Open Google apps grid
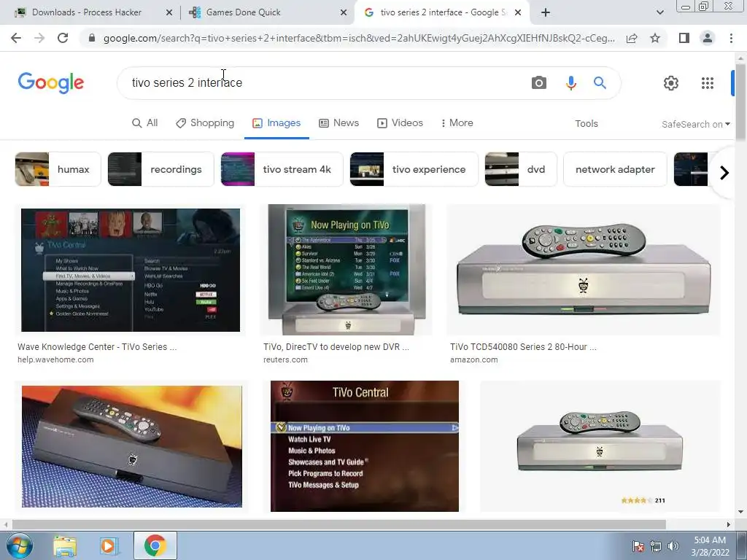Viewport: 747px width, 560px height. pos(708,83)
